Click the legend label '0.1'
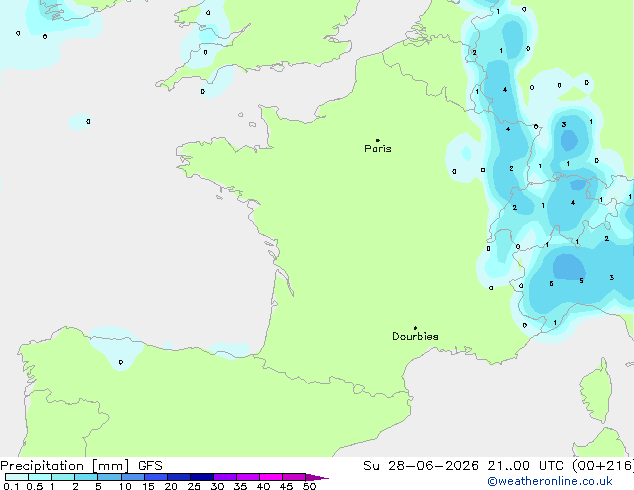 coord(11,486)
